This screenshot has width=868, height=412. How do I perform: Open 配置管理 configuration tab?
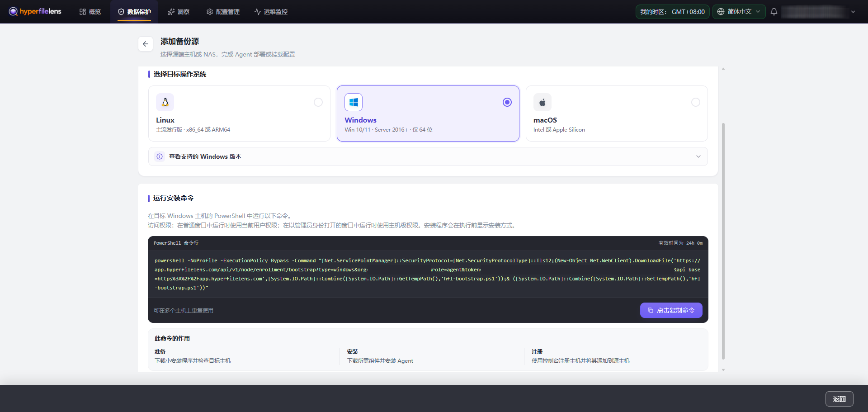pos(223,12)
